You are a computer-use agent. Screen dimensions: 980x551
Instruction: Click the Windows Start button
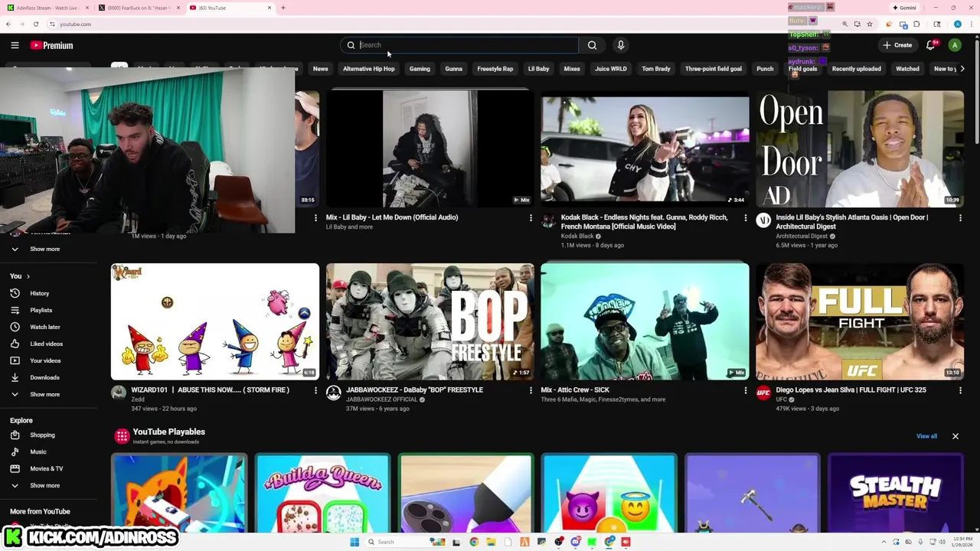[x=354, y=542]
